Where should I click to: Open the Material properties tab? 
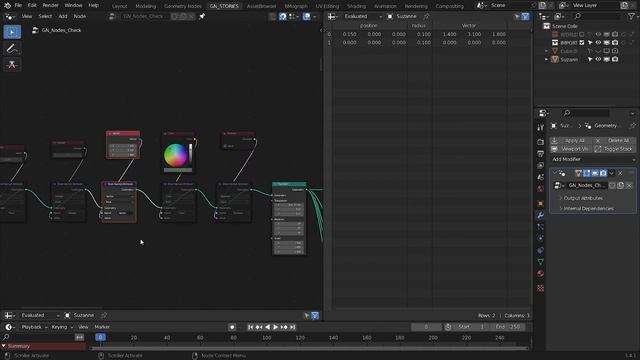tap(540, 273)
